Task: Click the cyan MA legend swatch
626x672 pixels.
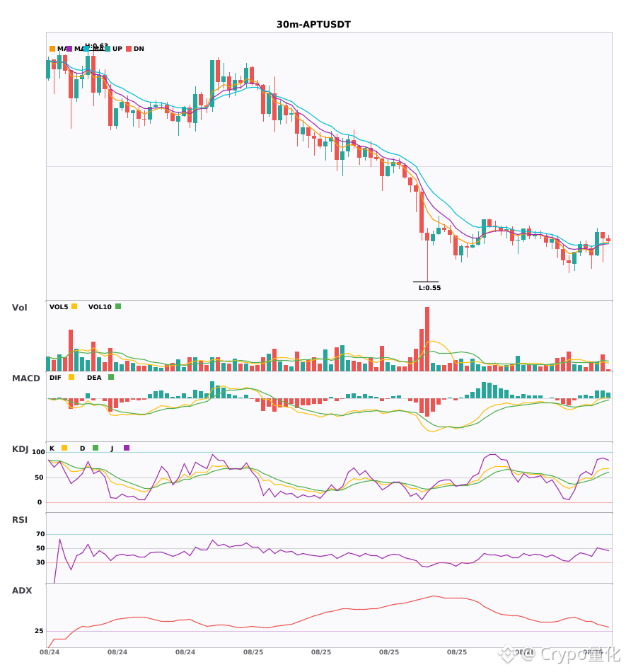Action: click(x=86, y=49)
